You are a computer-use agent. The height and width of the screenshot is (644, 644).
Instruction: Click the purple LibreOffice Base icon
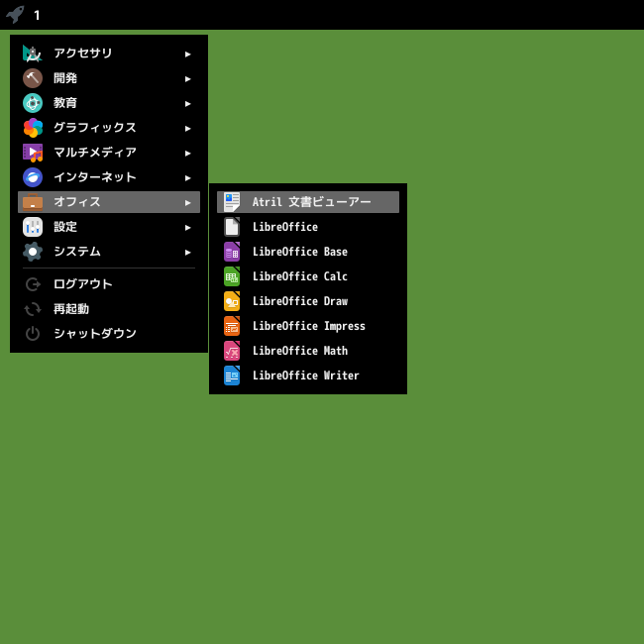[232, 252]
